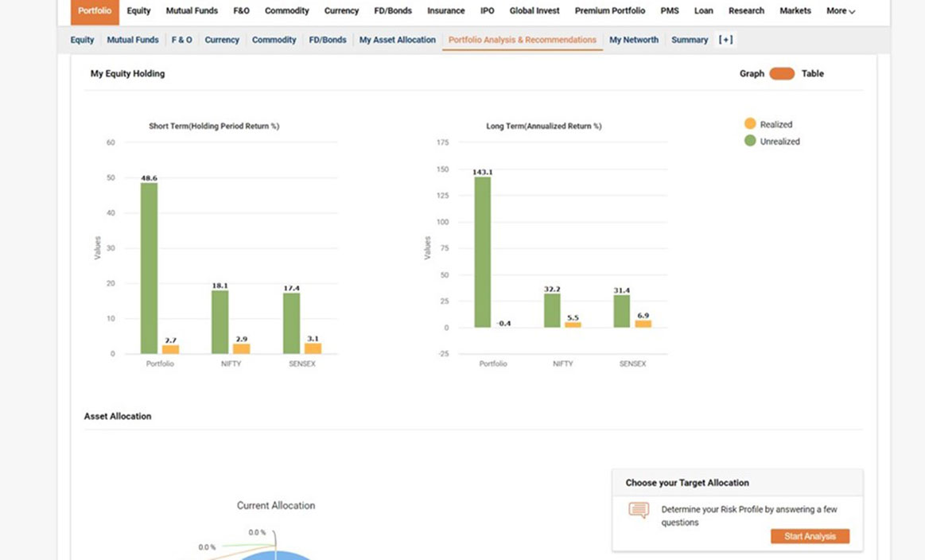The height and width of the screenshot is (560, 925).
Task: Click the short-term NIFTY realized bar 2.9
Action: click(x=241, y=348)
